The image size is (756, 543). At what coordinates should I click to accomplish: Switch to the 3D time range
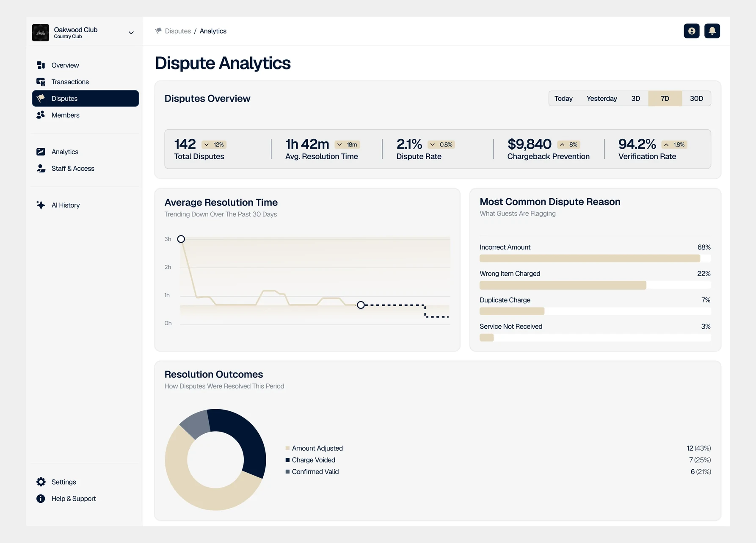point(635,98)
